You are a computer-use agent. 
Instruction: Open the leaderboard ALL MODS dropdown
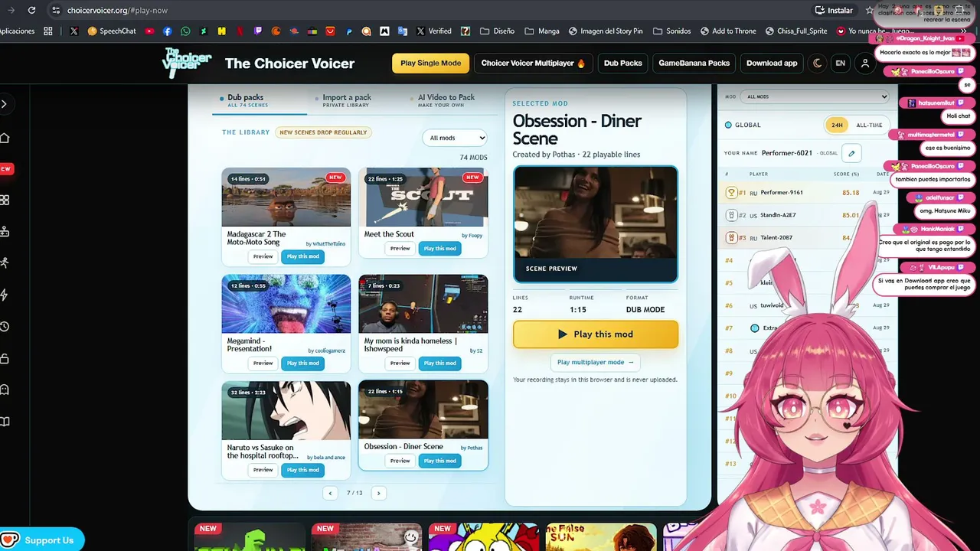coord(815,96)
